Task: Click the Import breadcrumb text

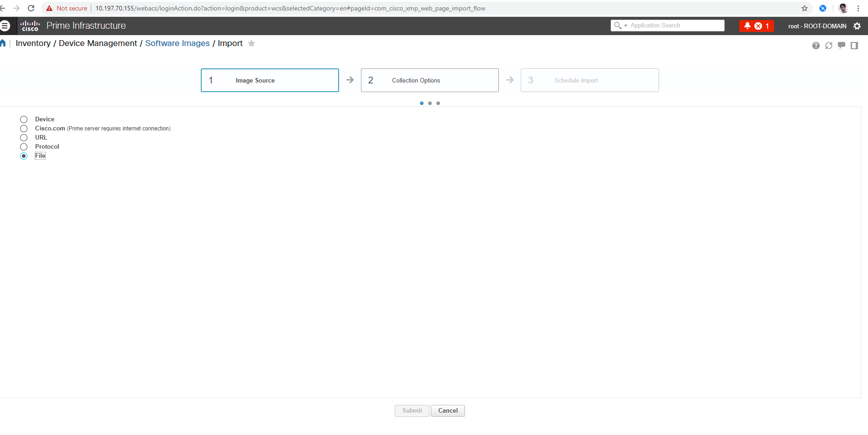Action: click(230, 43)
